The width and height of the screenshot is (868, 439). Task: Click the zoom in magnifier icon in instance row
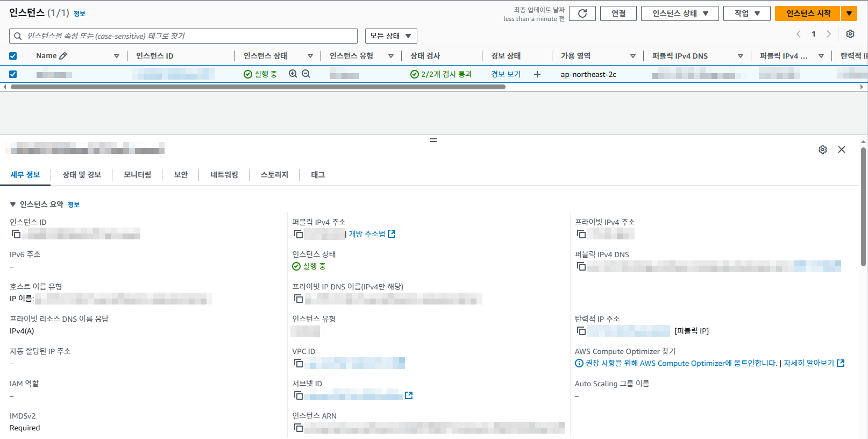click(x=293, y=74)
